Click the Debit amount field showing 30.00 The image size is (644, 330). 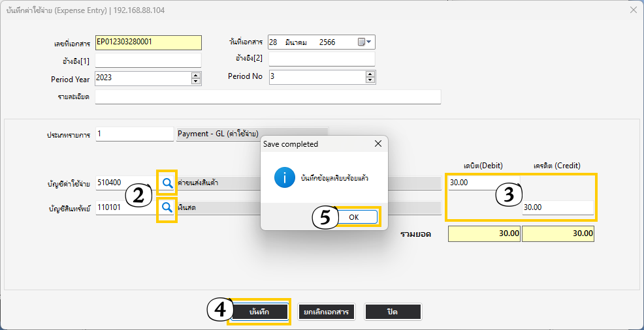(483, 183)
